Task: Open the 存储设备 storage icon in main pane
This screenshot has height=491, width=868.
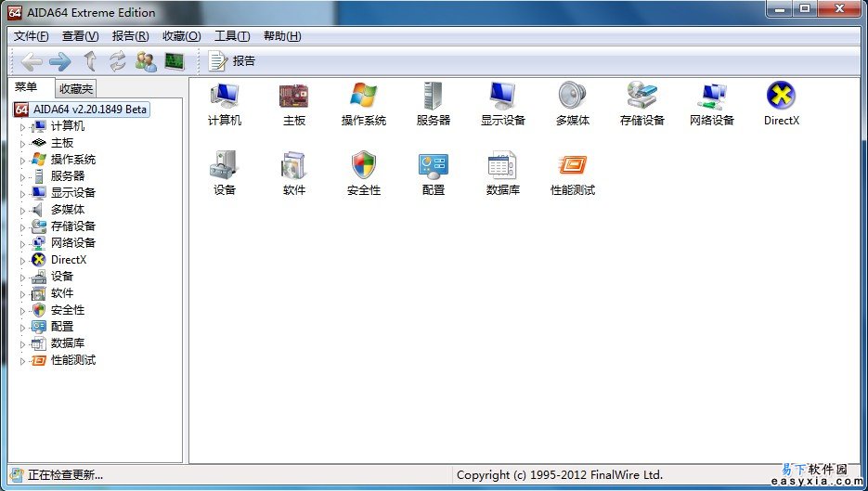Action: [x=642, y=96]
